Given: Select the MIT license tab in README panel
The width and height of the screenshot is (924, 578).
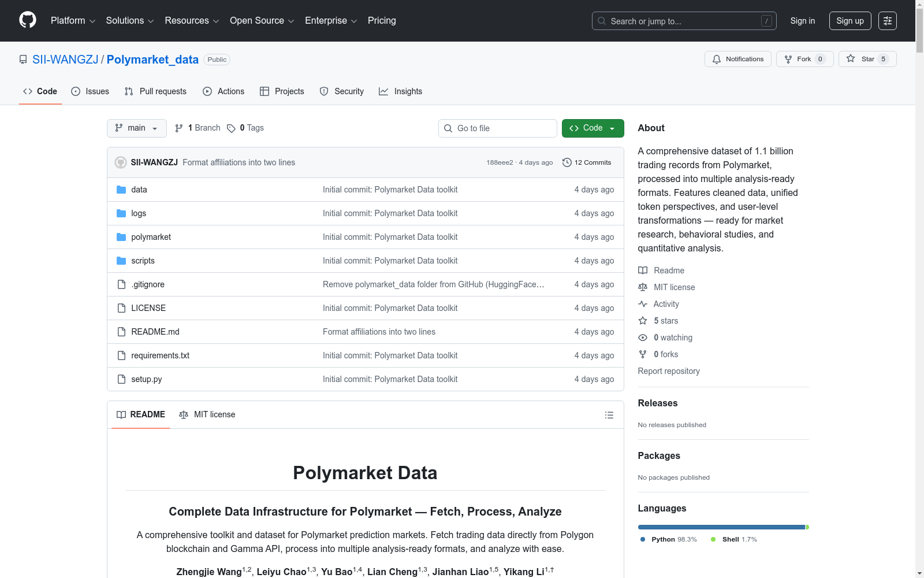Looking at the screenshot, I should click(x=207, y=414).
